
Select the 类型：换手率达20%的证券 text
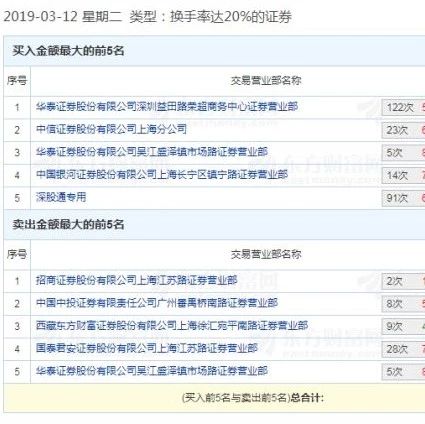point(211,17)
